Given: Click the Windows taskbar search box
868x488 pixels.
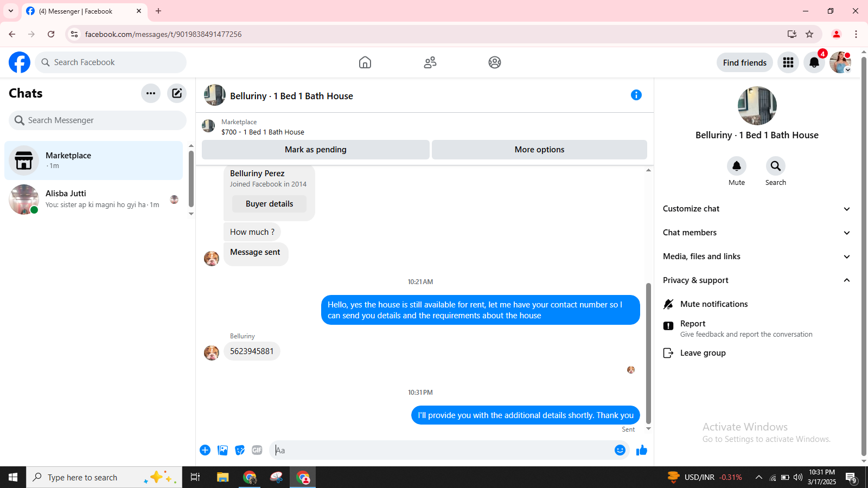Looking at the screenshot, I should (104, 477).
